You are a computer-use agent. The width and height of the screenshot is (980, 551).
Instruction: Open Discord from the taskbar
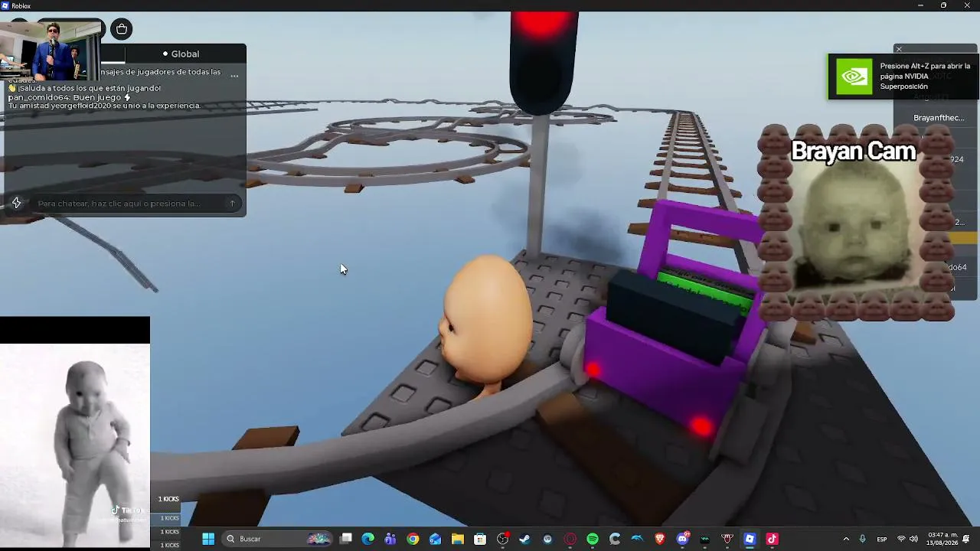click(x=683, y=539)
